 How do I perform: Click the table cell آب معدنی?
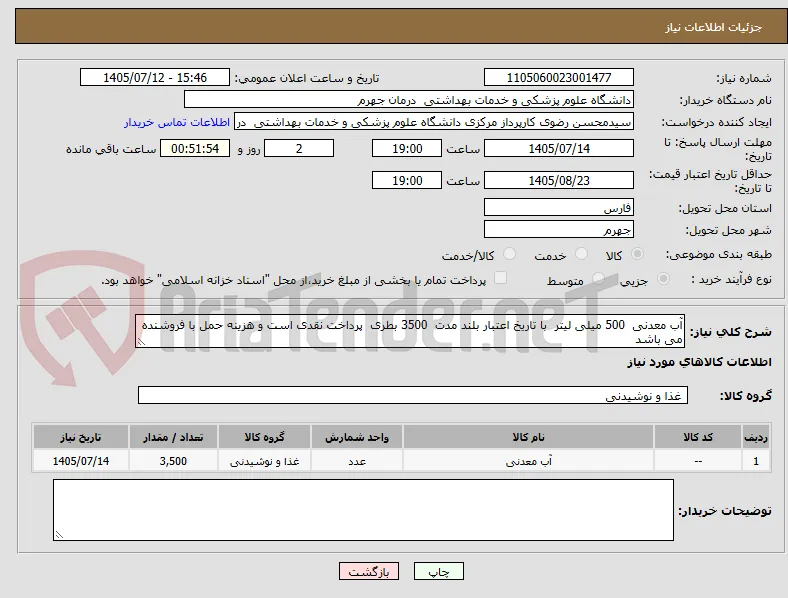coord(528,461)
